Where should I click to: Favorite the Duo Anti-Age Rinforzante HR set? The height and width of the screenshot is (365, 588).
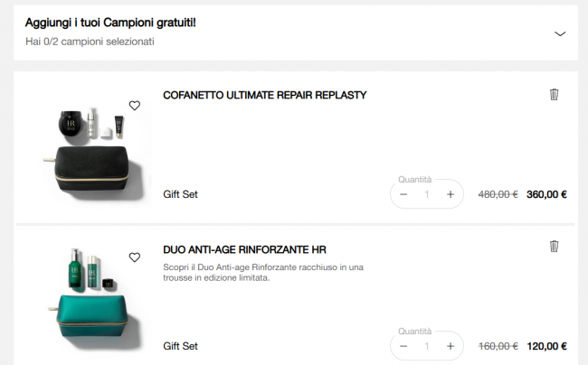[135, 257]
